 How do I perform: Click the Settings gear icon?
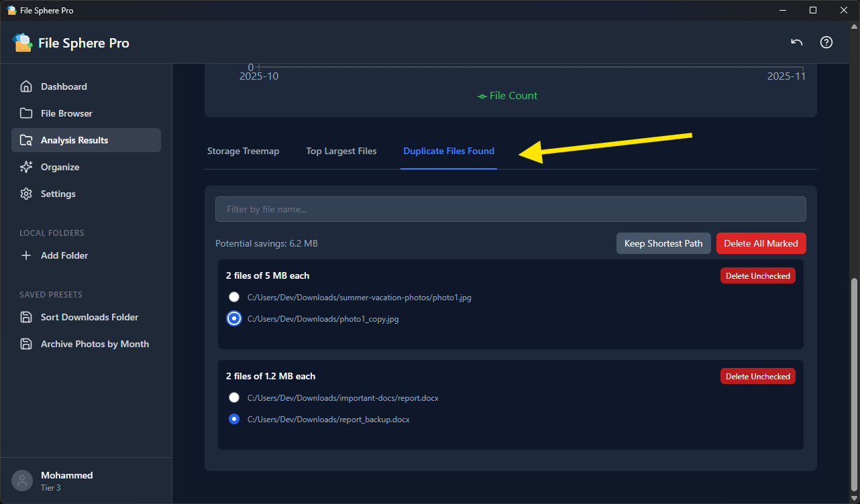click(x=26, y=194)
